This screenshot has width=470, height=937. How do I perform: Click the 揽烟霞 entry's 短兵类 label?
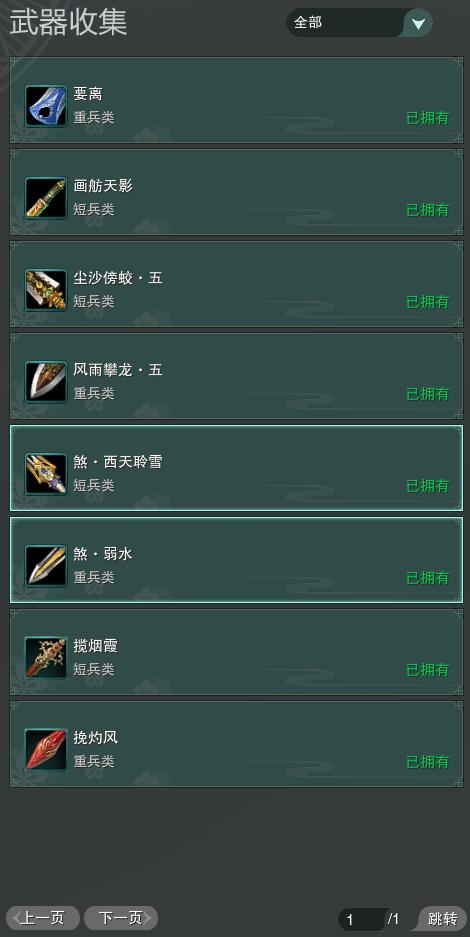pos(94,669)
